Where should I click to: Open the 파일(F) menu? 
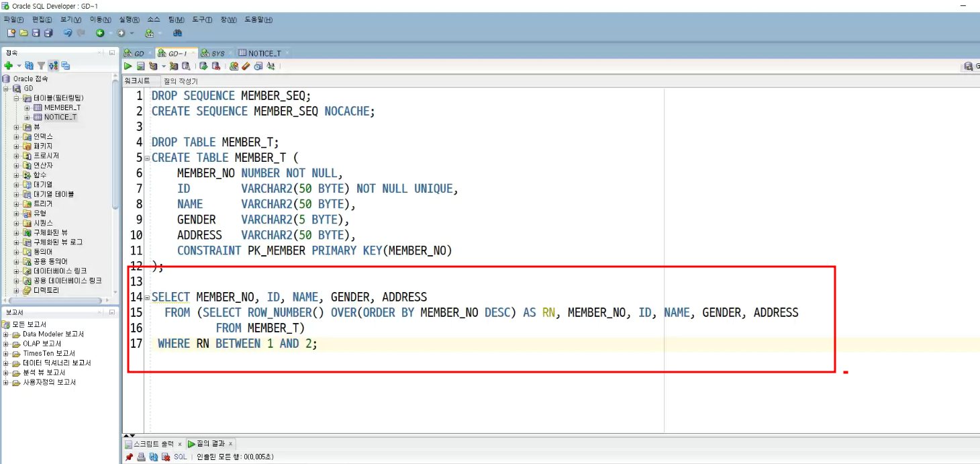13,19
